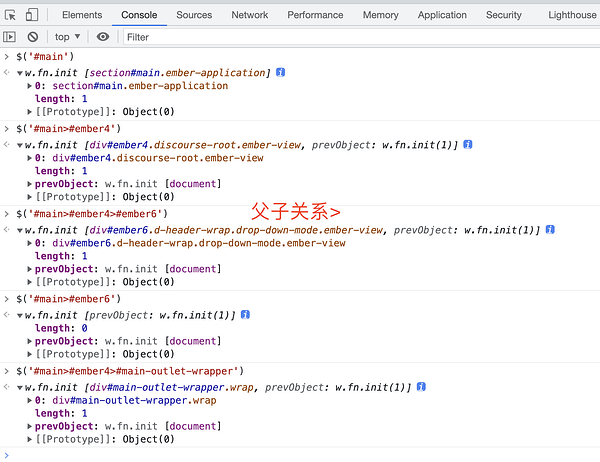Open the top context dropdown
This screenshot has height=462, width=600.
tap(67, 37)
